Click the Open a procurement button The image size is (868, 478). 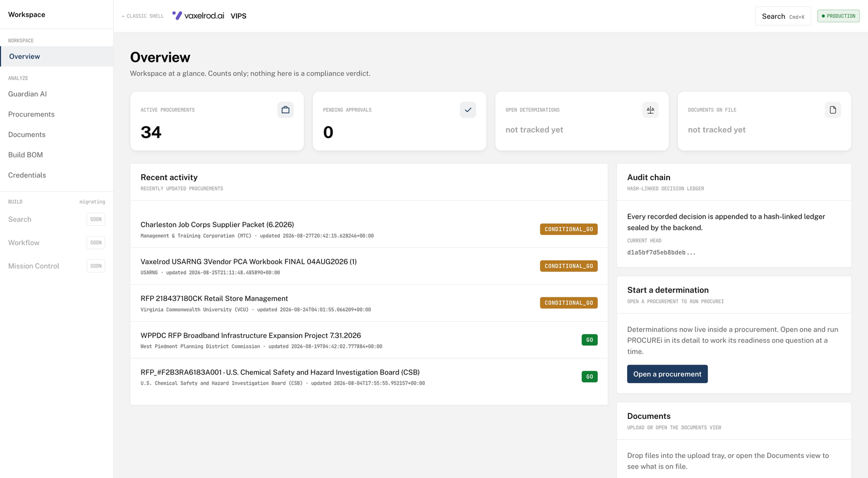[x=667, y=374]
